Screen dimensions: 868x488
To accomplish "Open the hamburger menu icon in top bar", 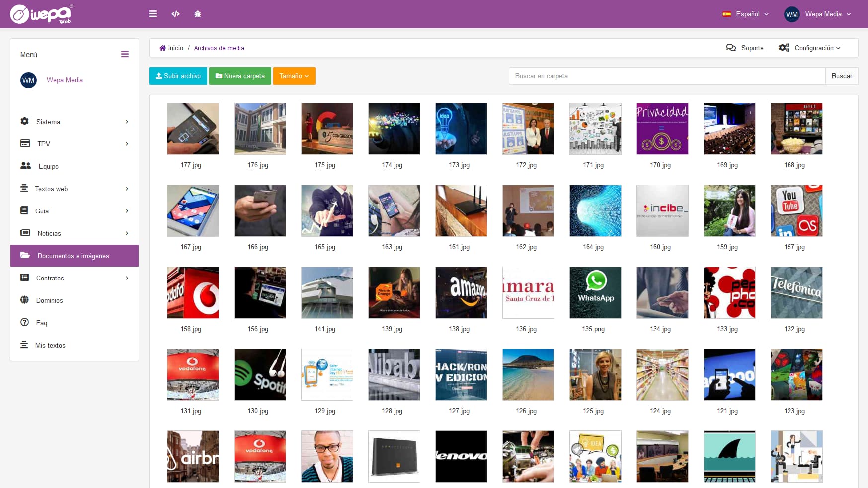I will click(x=153, y=14).
